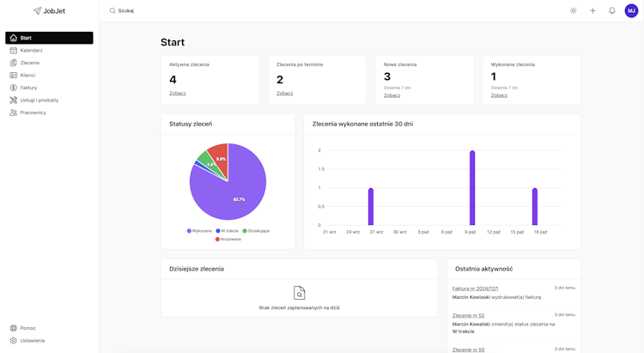Viewport: 644px width, 353px height.
Task: Click the Usługi i produkty tools icon
Action: (x=14, y=100)
